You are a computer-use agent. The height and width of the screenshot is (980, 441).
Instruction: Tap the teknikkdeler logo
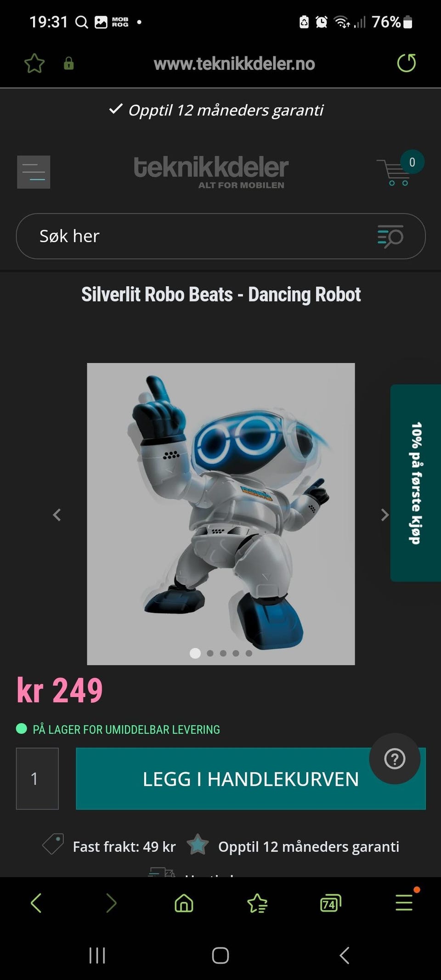click(x=211, y=172)
